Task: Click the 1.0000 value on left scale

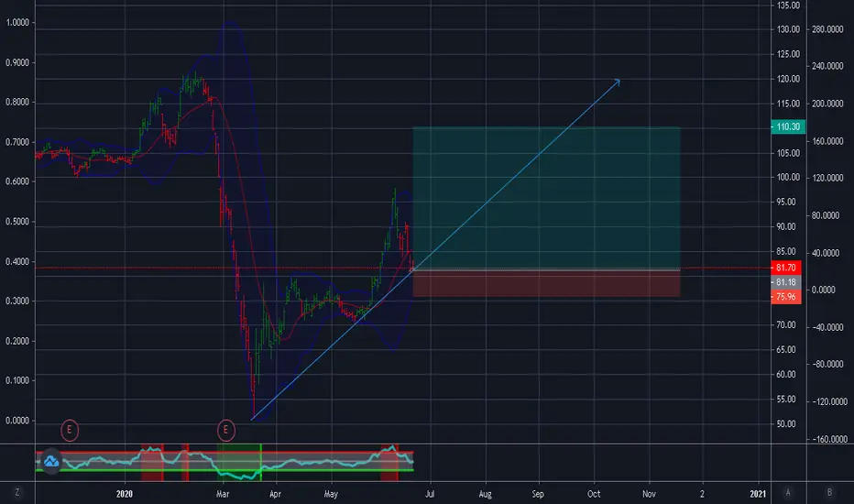Action: pyautogui.click(x=16, y=23)
